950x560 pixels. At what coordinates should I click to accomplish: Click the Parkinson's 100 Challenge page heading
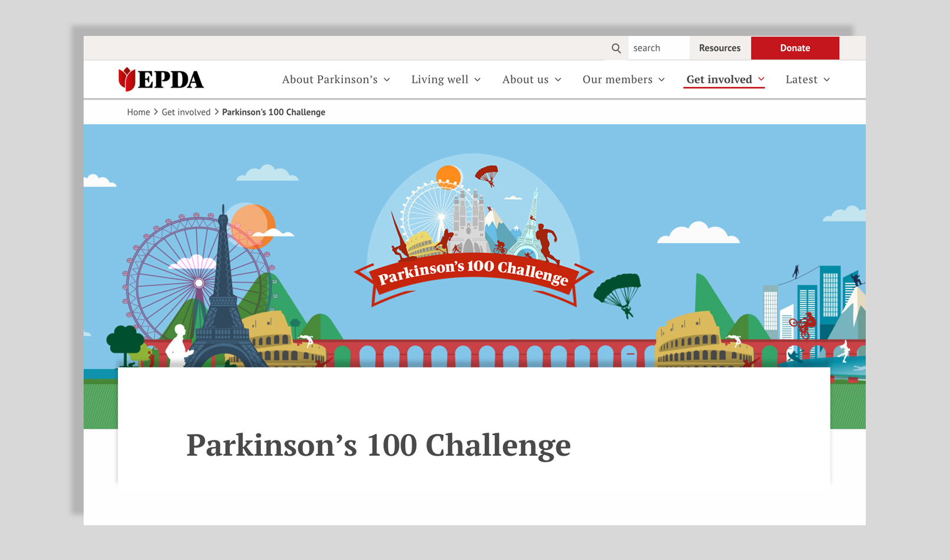click(379, 445)
